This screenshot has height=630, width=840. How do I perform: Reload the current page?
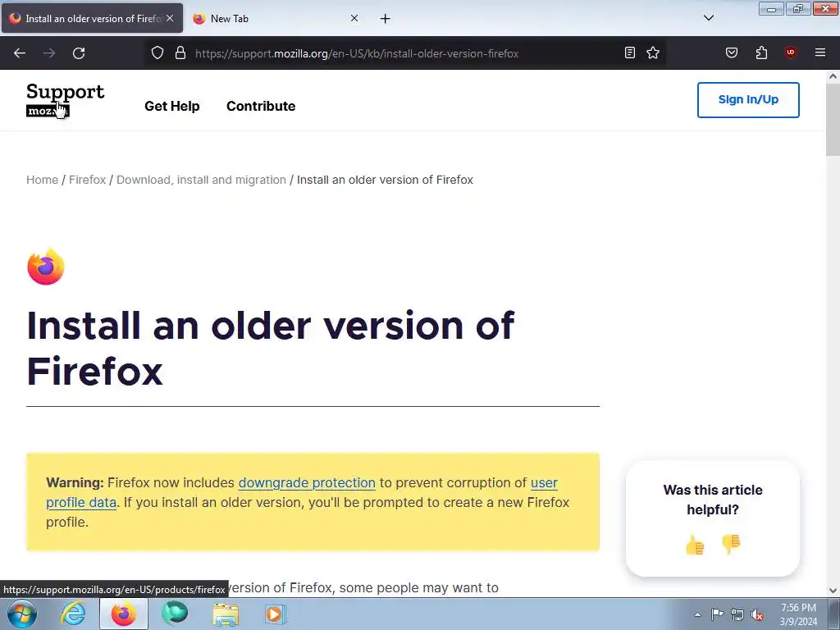(79, 53)
